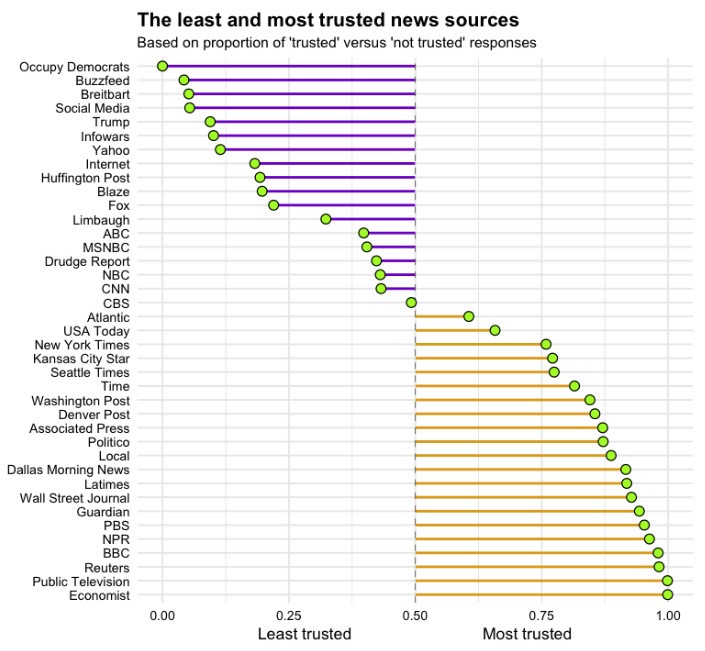Screen dimensions: 705x651
Task: Click the 0.75 x-axis tick label
Action: 542,615
